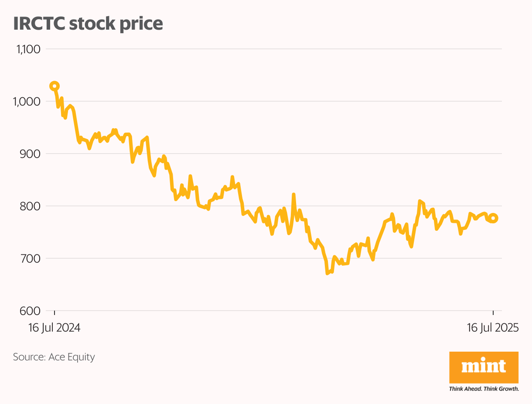532x404 pixels.
Task: Click the sharp mid-chart spike above 800
Action: point(293,195)
